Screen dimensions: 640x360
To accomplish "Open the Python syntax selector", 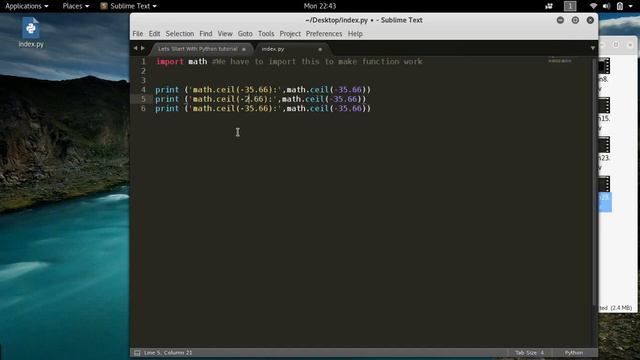I will point(574,353).
